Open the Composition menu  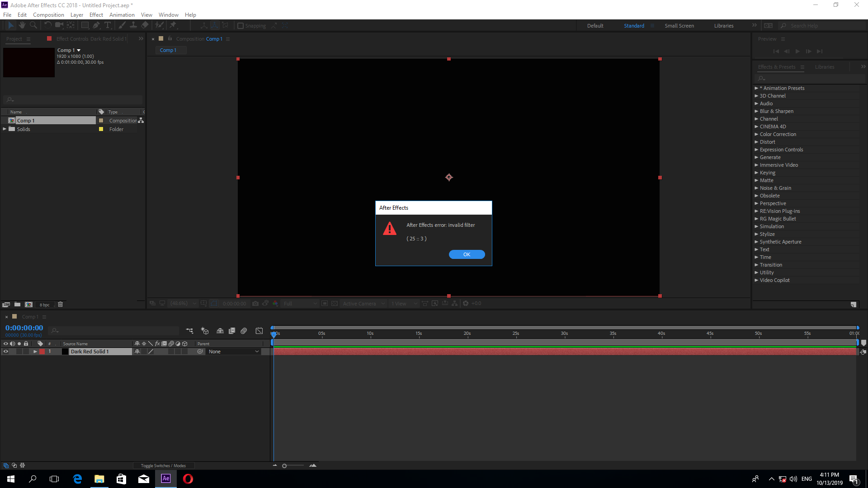coord(48,14)
